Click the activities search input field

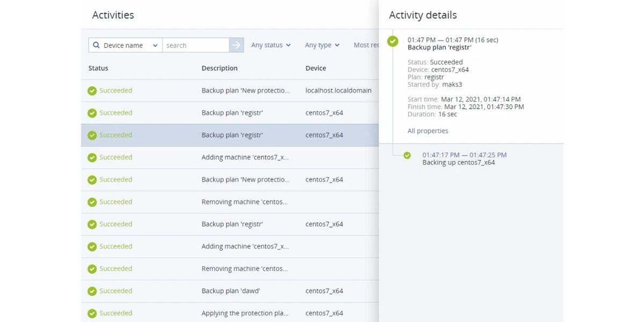pos(195,46)
